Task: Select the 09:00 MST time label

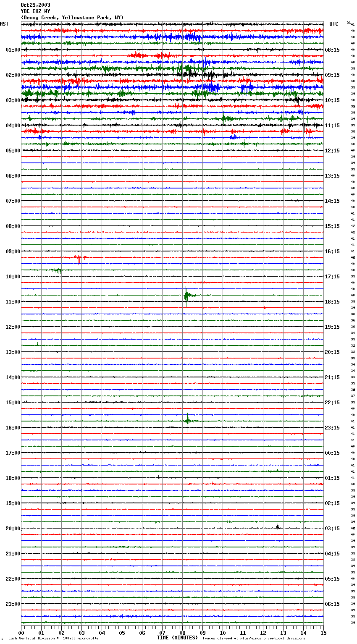Action: [13, 251]
